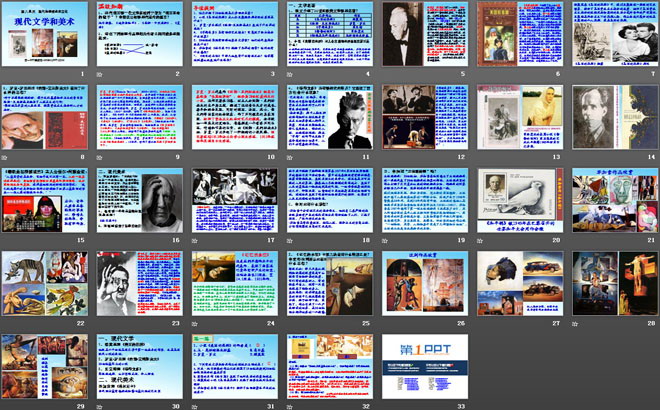Select slide 14 with sketched portrait
Image resolution: width=660 pixels, height=410 pixels.
[x=615, y=117]
